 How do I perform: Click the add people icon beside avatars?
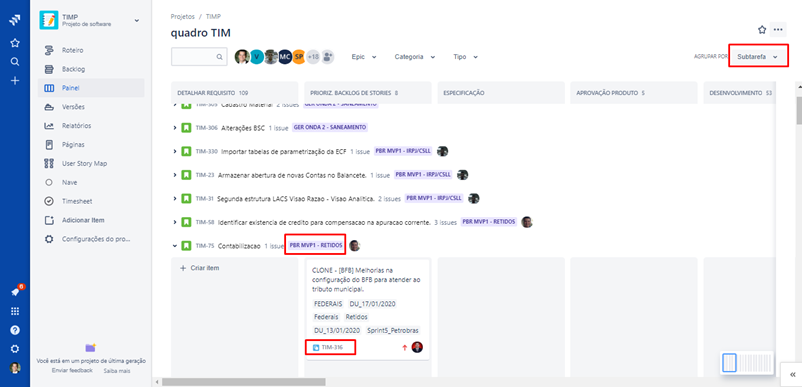(327, 57)
